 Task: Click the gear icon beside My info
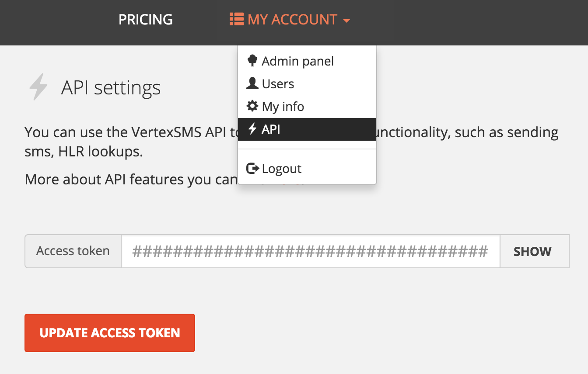[252, 106]
